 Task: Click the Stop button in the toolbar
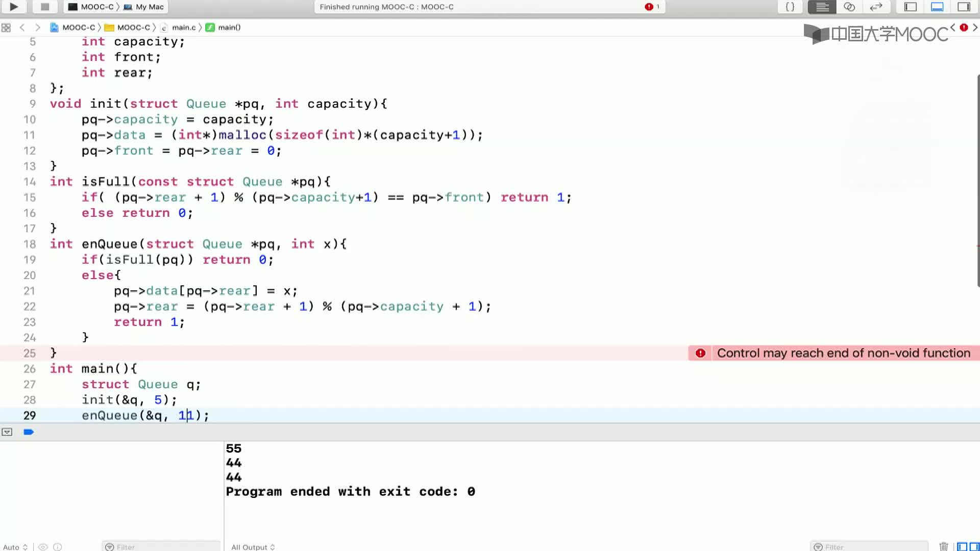click(45, 7)
